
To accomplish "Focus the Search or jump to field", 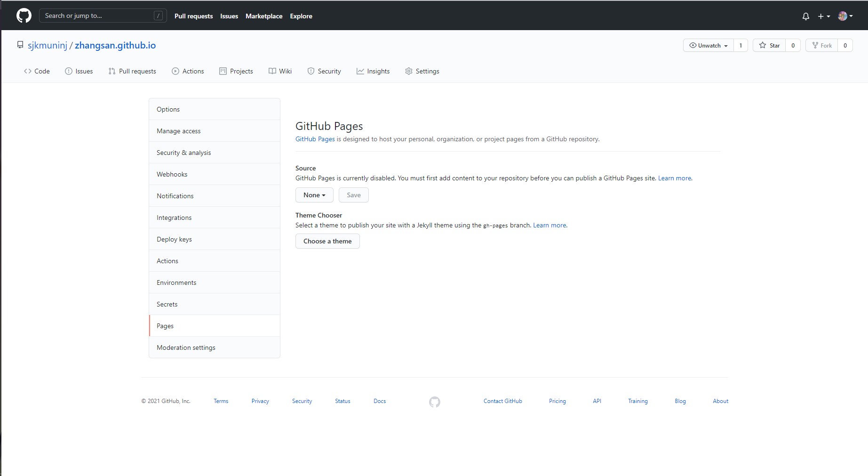I will point(103,16).
